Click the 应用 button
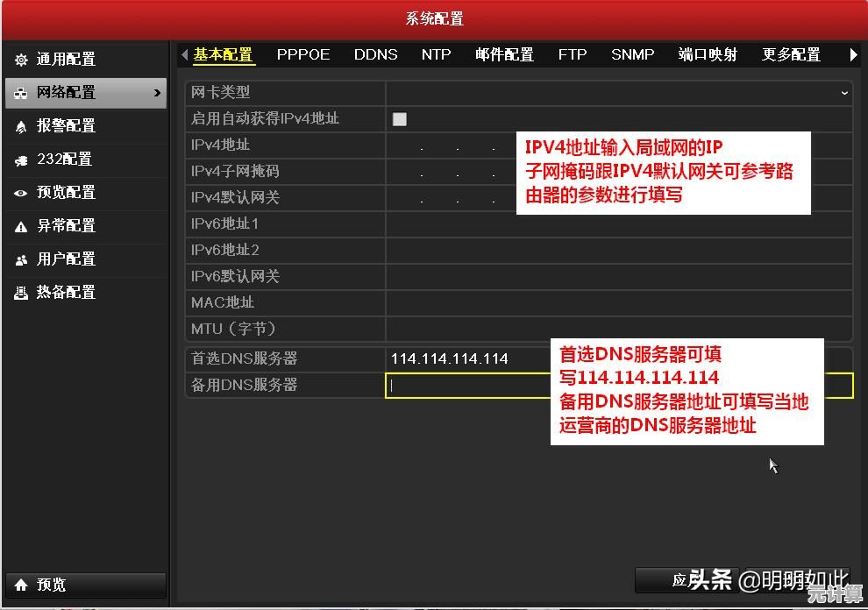 point(682,579)
